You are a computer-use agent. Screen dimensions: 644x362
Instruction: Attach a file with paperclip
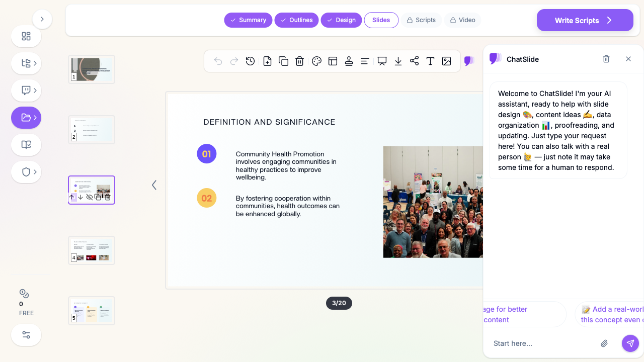point(604,343)
